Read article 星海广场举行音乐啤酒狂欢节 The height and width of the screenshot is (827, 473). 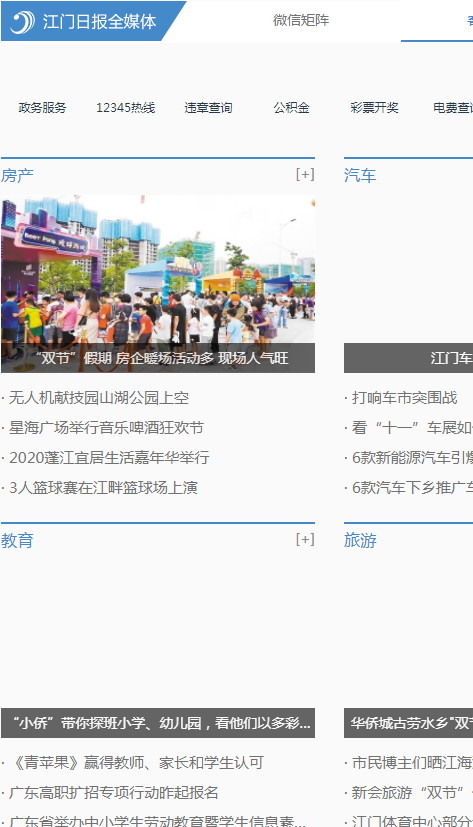coord(106,428)
